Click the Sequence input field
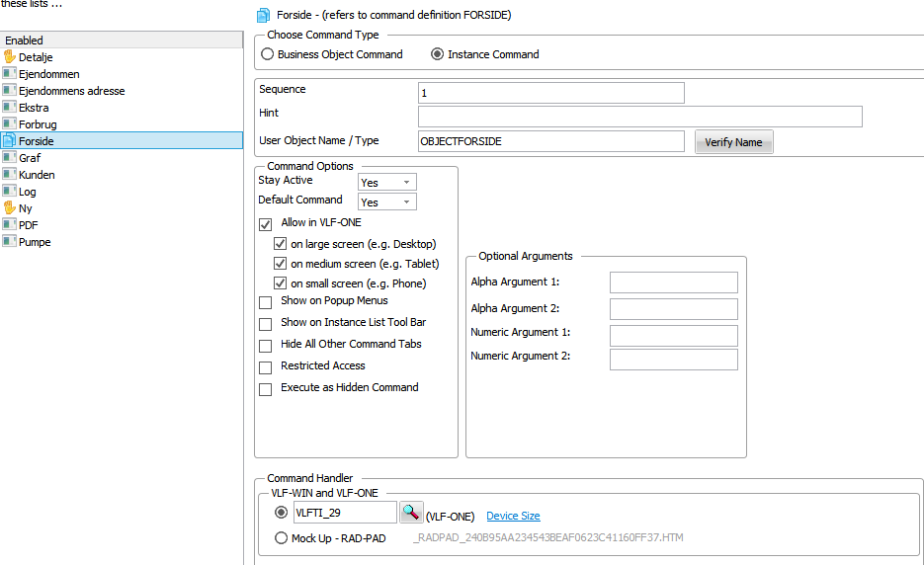Image resolution: width=924 pixels, height=565 pixels. click(551, 93)
